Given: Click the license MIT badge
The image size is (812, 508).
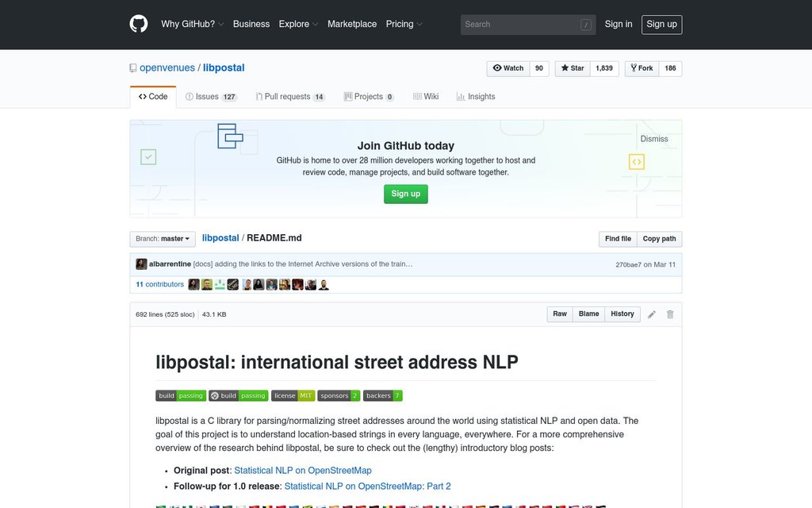Looking at the screenshot, I should (x=293, y=395).
